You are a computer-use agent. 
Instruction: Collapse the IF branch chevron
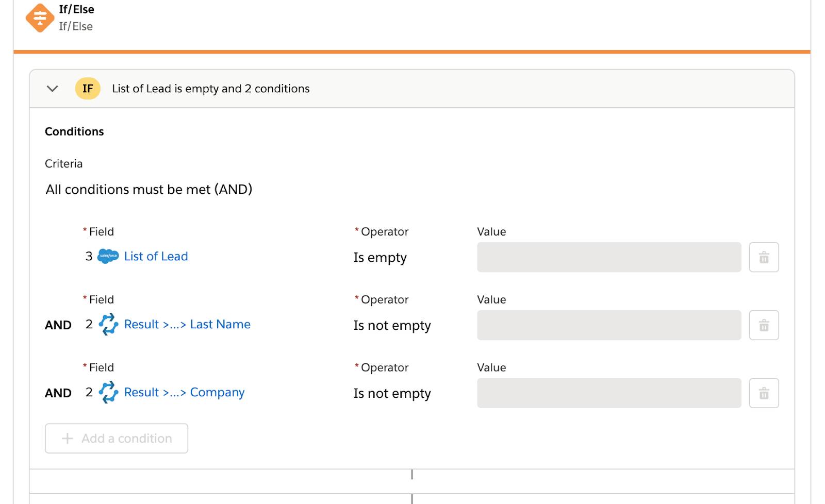[x=52, y=89]
